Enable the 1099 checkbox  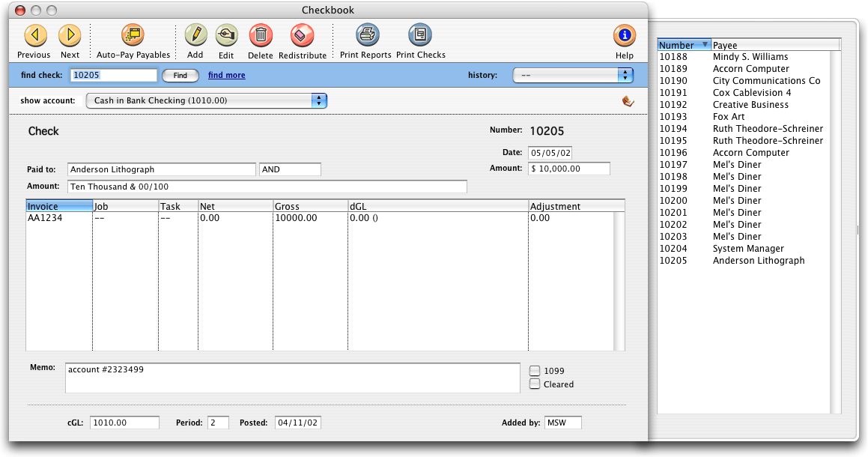535,370
